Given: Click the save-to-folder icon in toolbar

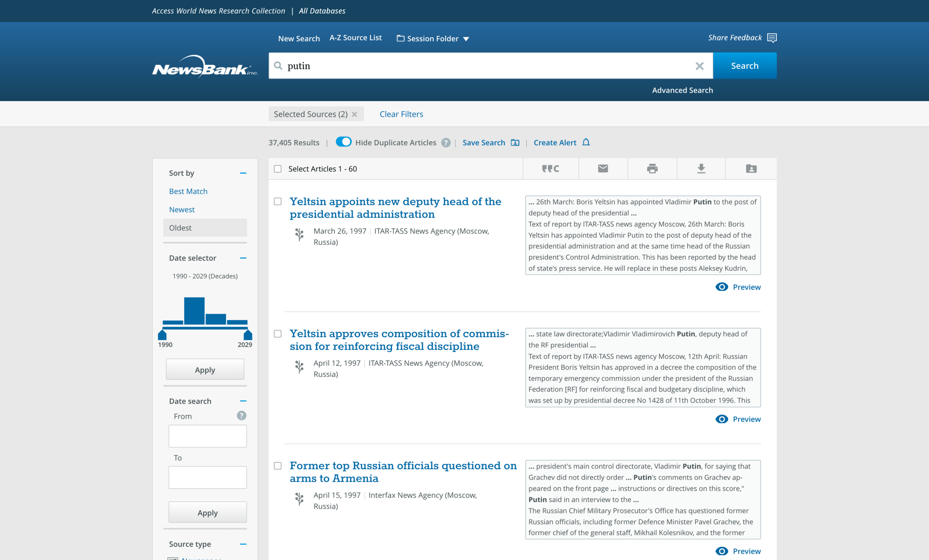Looking at the screenshot, I should click(x=751, y=168).
